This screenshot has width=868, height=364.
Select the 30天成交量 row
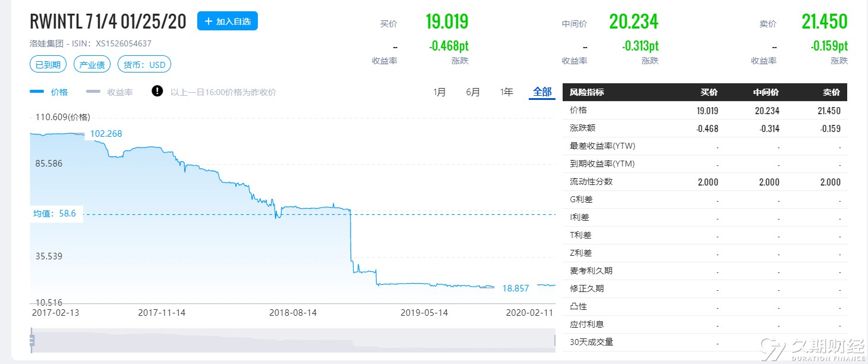point(705,342)
